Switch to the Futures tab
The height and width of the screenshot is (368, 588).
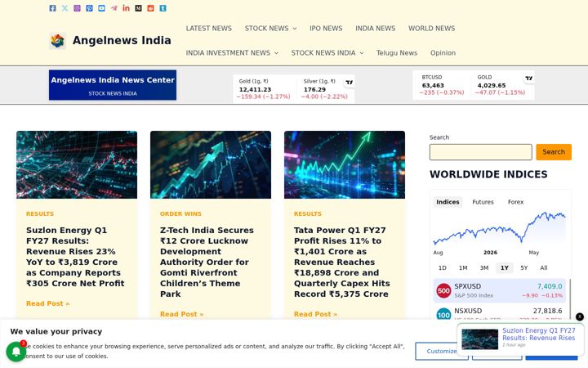483,202
